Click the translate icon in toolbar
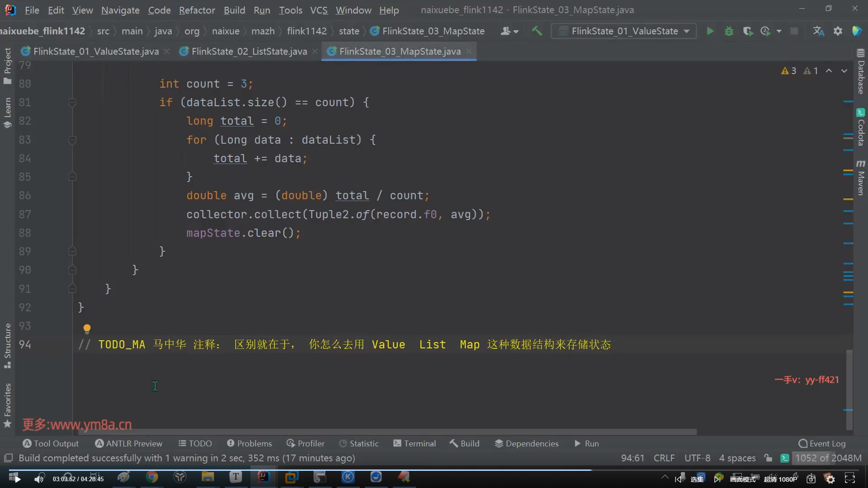Screen dimensions: 868x488 [x=818, y=31]
